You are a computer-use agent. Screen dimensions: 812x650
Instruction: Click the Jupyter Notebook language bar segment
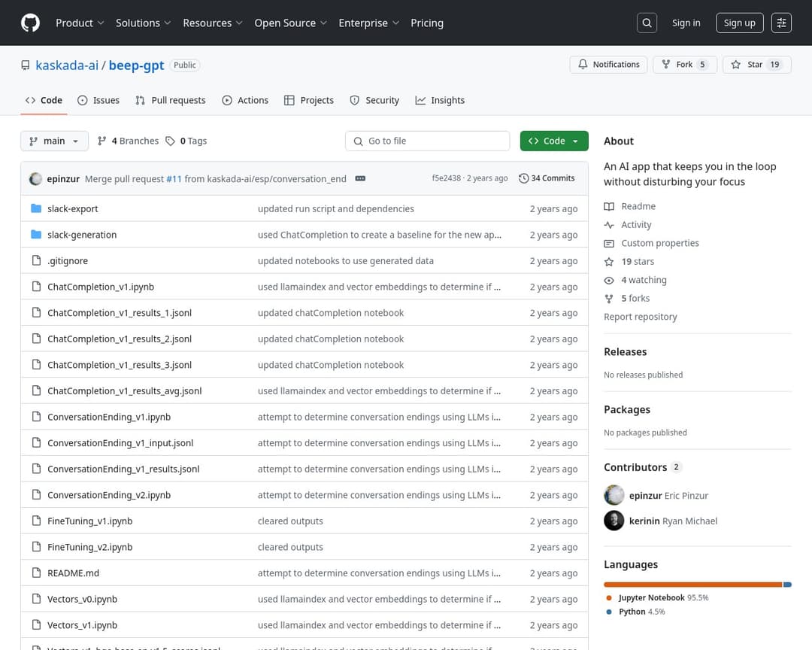tap(693, 585)
